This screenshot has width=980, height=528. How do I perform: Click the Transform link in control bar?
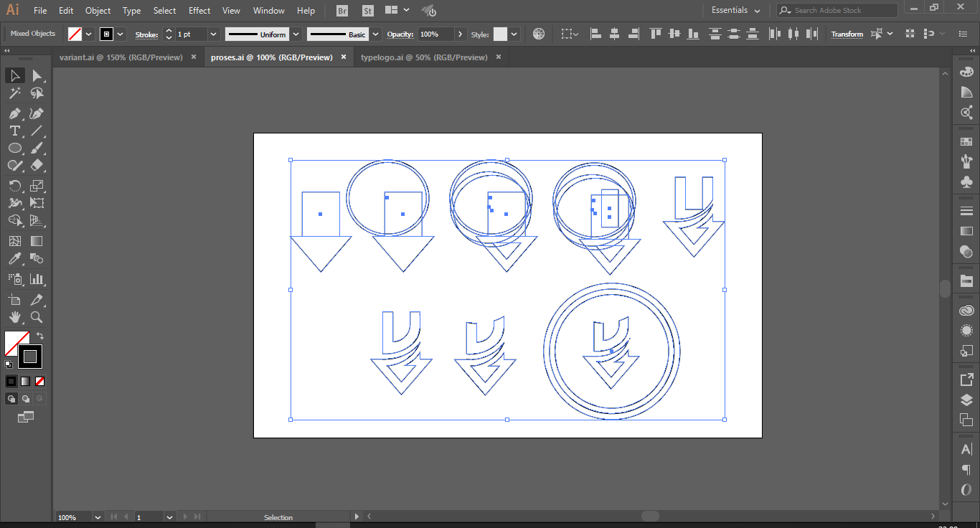click(847, 34)
